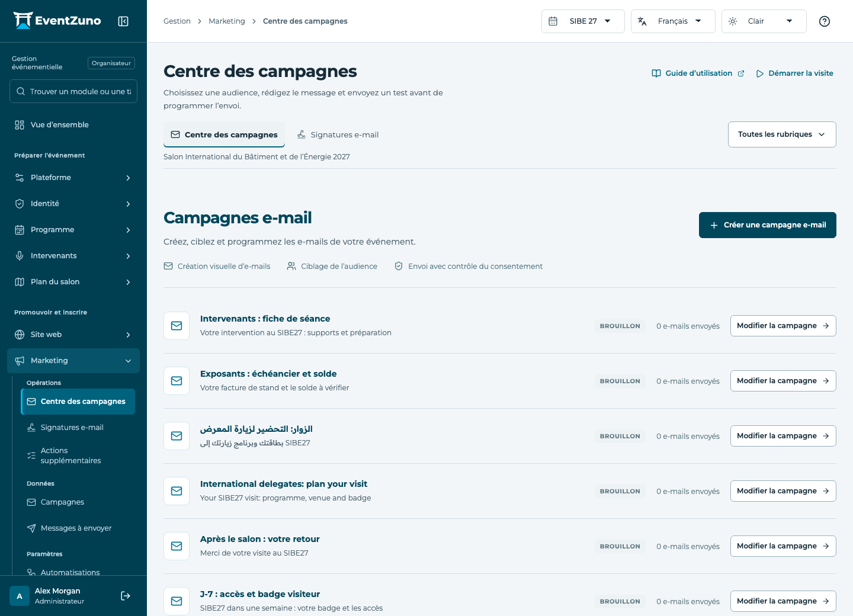Click the EventZuno logo
853x616 pixels.
(57, 21)
